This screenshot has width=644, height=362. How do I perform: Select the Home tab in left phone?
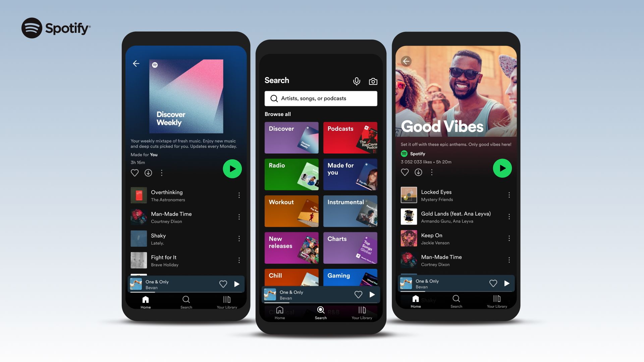[x=146, y=302]
